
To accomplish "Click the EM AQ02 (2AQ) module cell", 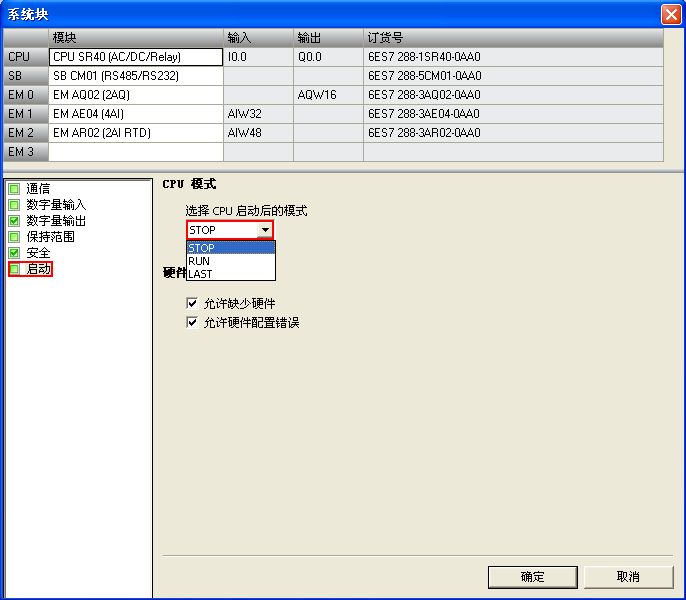I will coord(136,95).
